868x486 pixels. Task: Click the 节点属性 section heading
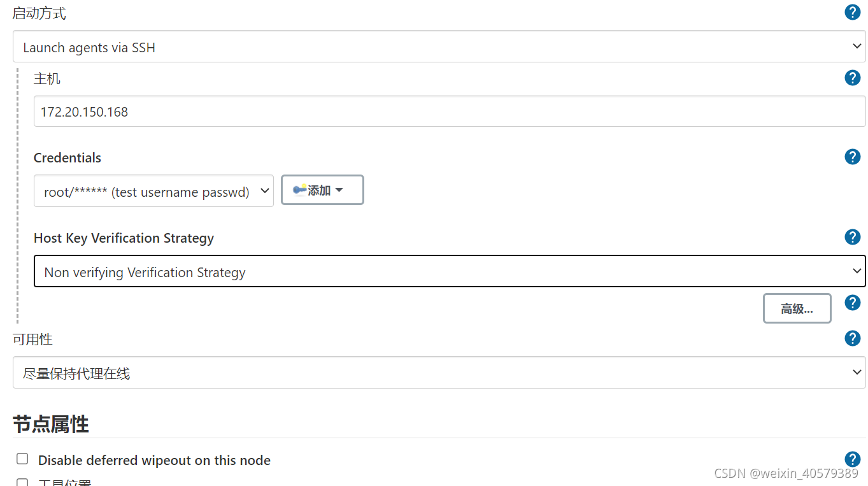pyautogui.click(x=50, y=424)
